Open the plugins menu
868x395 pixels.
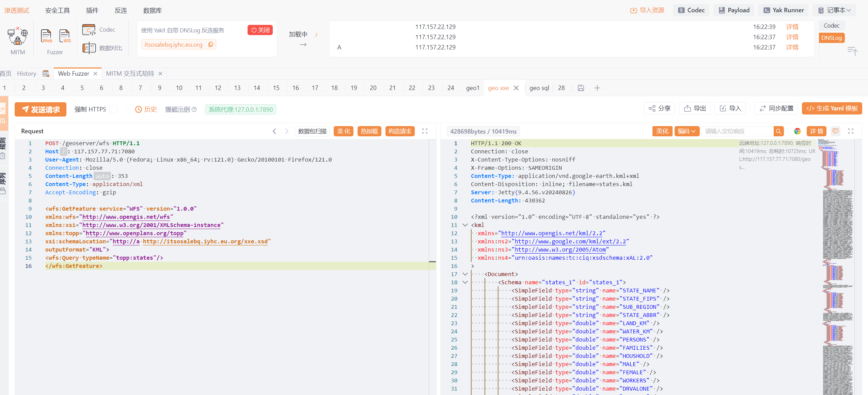coord(92,11)
